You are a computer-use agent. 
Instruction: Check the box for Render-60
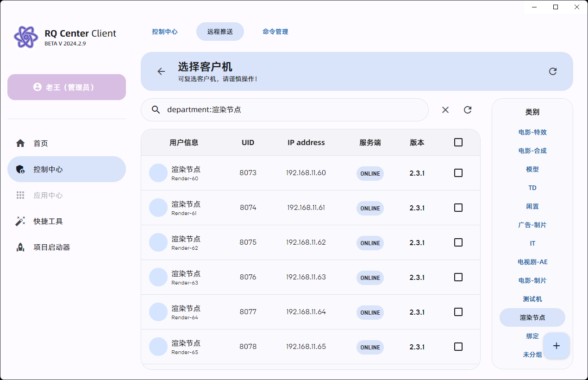pos(458,173)
